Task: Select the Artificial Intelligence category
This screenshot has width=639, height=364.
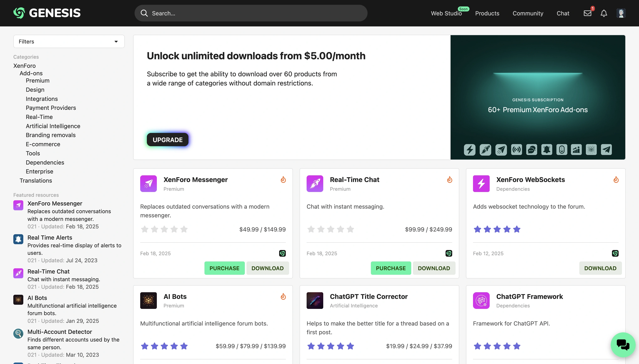Action: pyautogui.click(x=53, y=126)
